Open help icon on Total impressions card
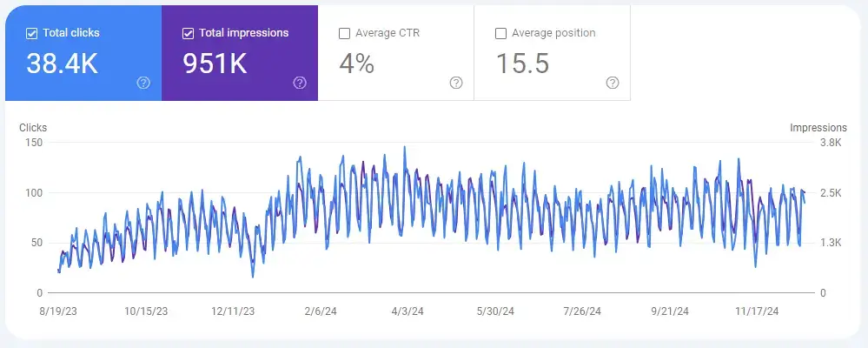 tap(300, 84)
